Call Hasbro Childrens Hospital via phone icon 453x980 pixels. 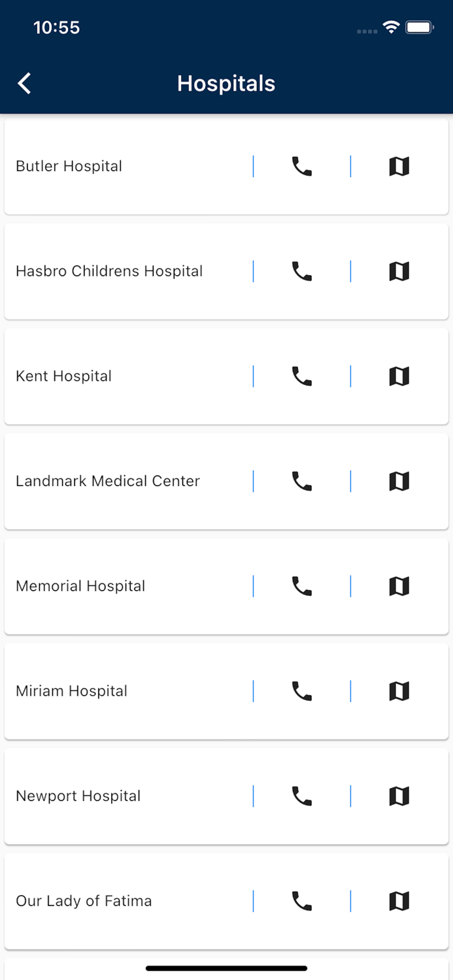point(301,271)
